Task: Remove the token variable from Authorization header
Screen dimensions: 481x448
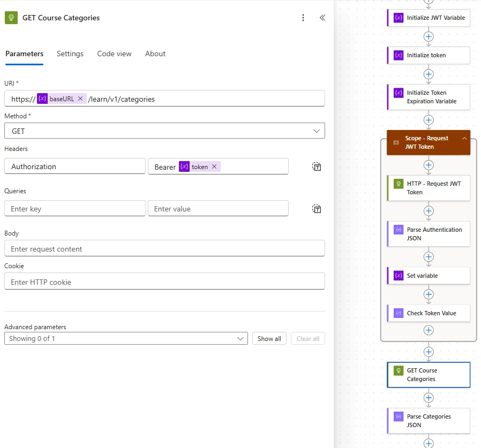Action: point(214,166)
